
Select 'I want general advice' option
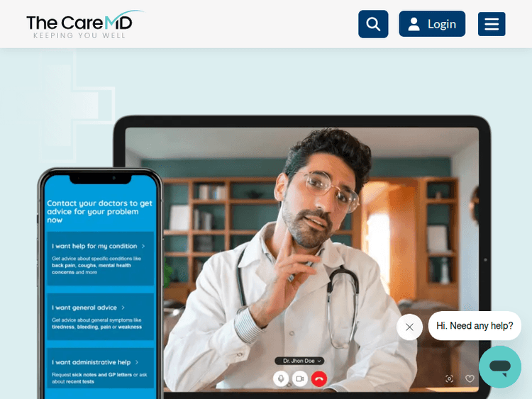(x=100, y=317)
